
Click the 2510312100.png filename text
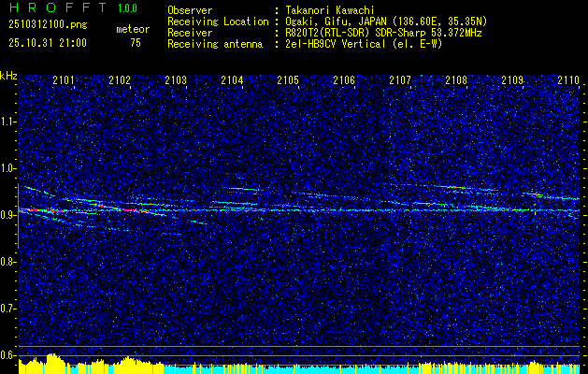tap(48, 24)
